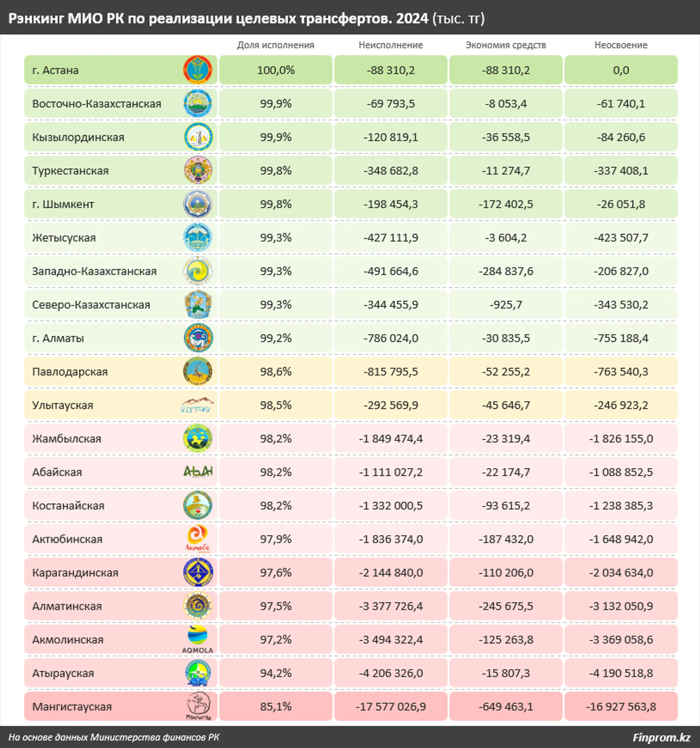This screenshot has width=700, height=748.
Task: Click the Atyrau region emblem icon
Action: pyautogui.click(x=198, y=673)
